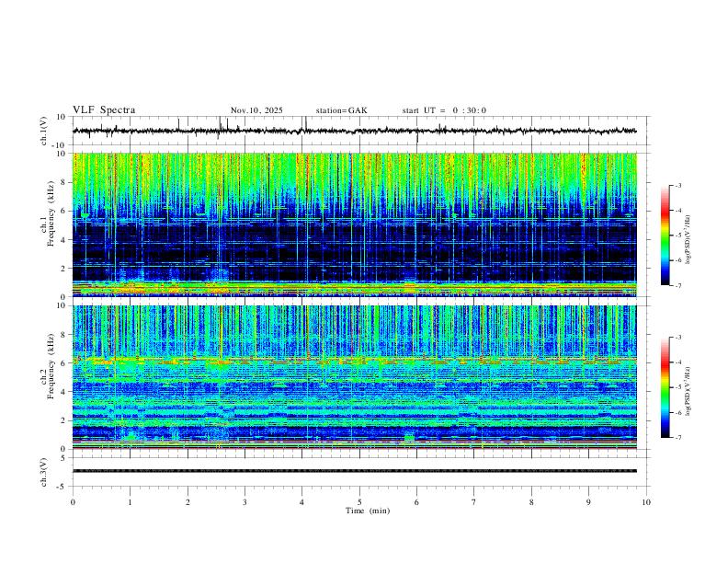The width and height of the screenshot is (728, 563).
Task: Click the ch.2 spectrogram panel
Action: click(x=355, y=377)
